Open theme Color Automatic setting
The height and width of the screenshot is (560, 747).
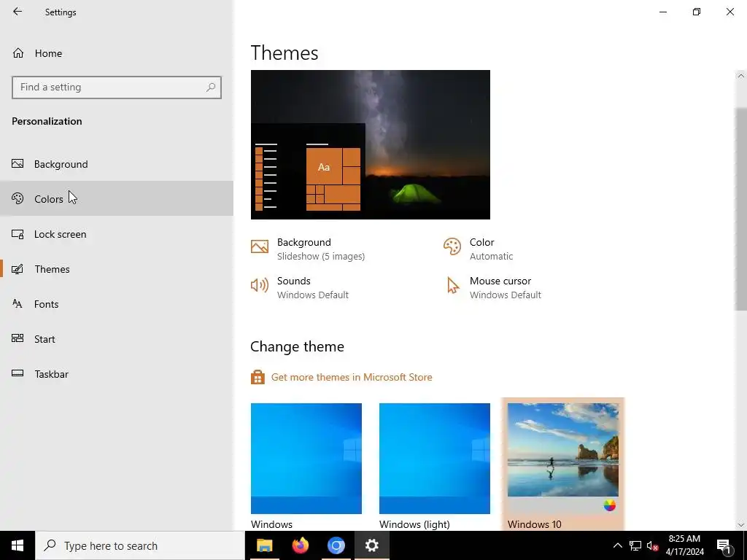pos(479,249)
